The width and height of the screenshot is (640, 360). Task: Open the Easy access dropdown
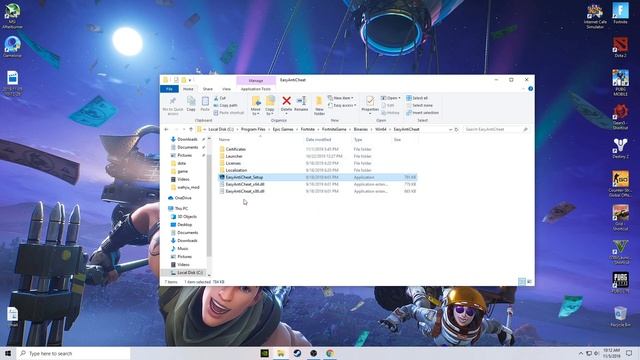pyautogui.click(x=342, y=105)
